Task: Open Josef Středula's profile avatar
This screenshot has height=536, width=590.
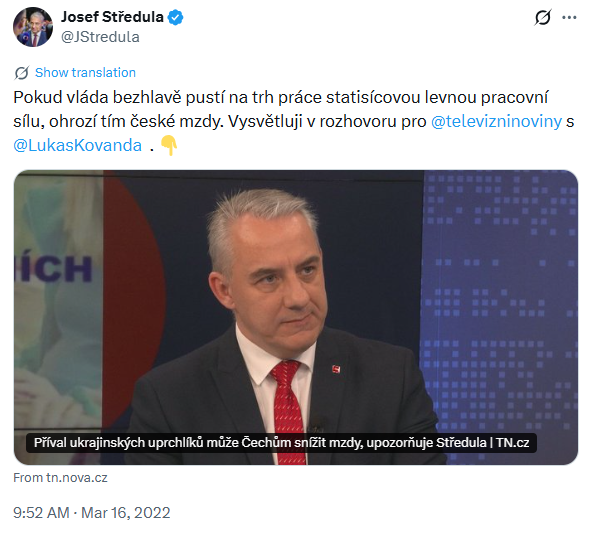Action: pos(33,27)
